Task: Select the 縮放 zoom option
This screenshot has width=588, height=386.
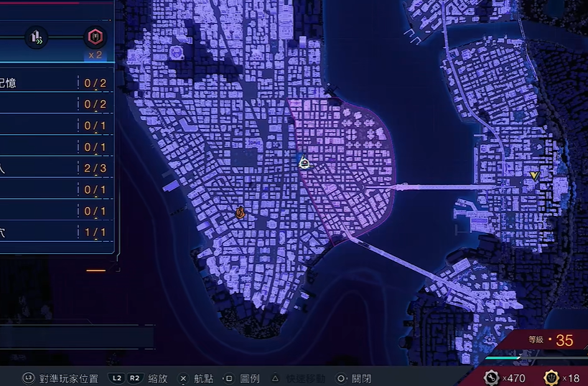Action: 157,379
